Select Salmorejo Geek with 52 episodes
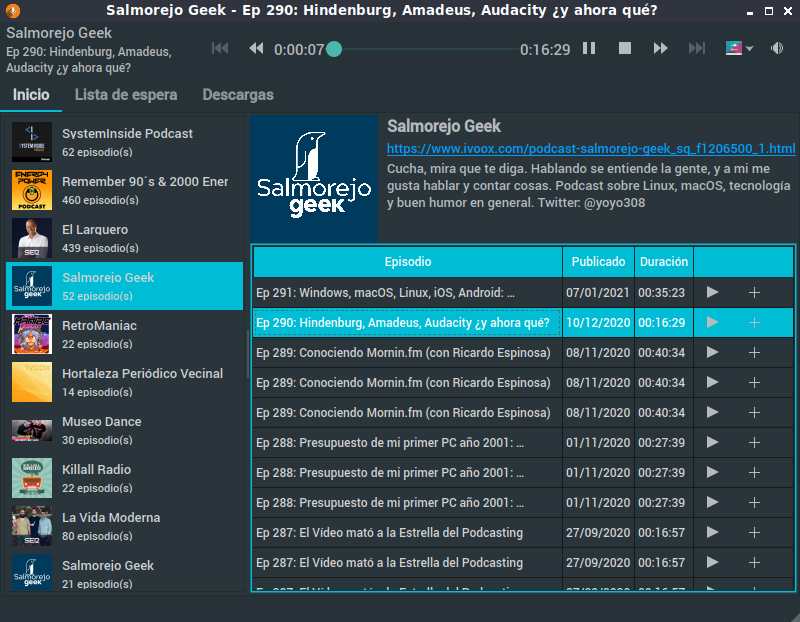The image size is (800, 622). pos(124,286)
